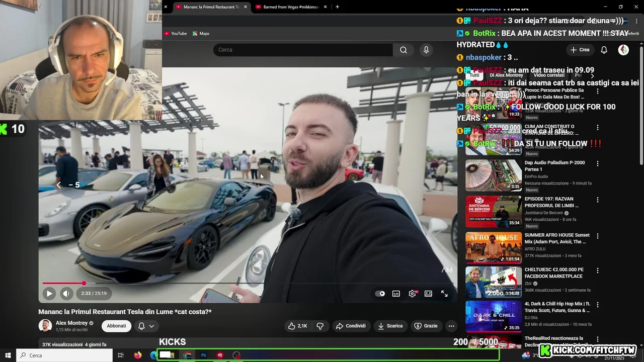
Task: Click the taskbar Cerca search box
Action: 64,355
